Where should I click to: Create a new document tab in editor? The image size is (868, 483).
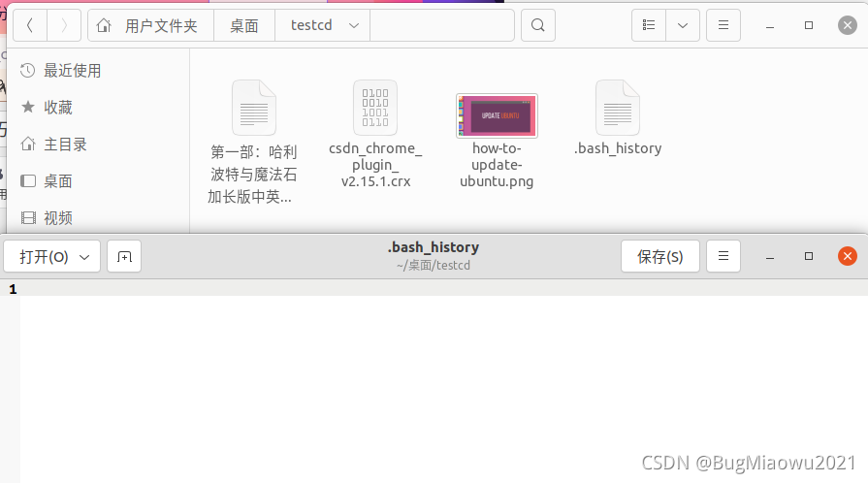tap(124, 256)
